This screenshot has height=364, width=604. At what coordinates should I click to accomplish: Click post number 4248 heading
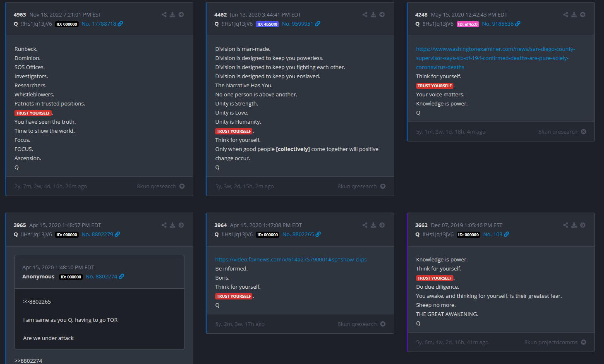point(422,14)
